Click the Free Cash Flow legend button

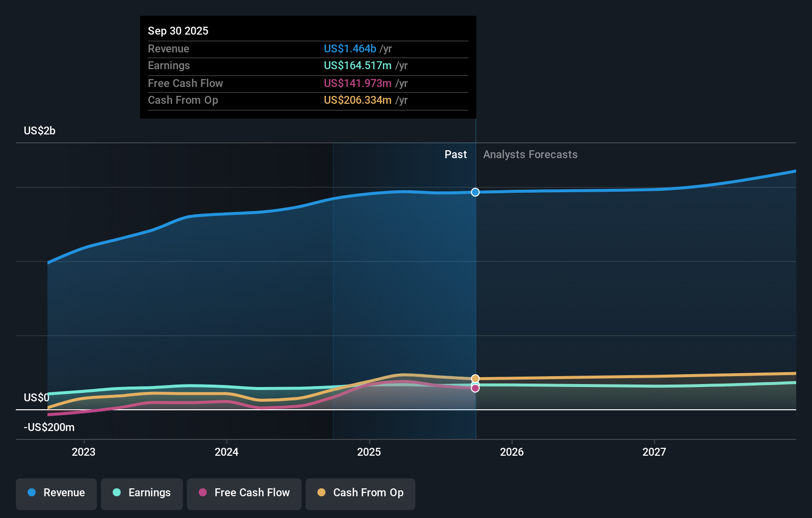244,493
